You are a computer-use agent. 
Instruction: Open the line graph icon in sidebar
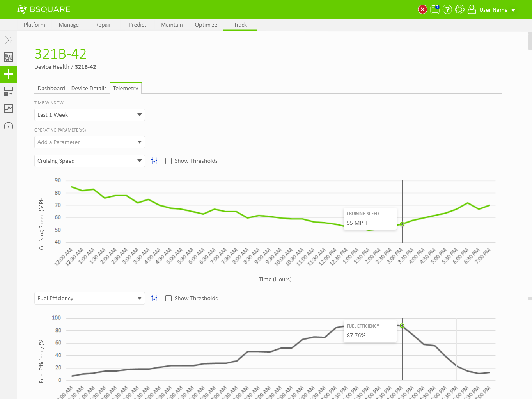pyautogui.click(x=9, y=109)
